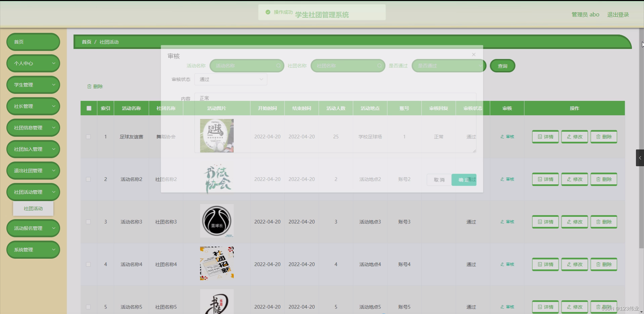Viewport: 644px width, 314px height.
Task: Click the 查询 search button
Action: (x=502, y=66)
